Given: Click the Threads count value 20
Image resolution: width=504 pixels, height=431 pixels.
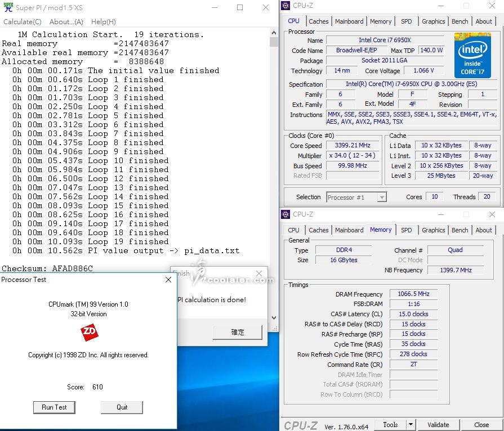Looking at the screenshot, I should (x=487, y=196).
